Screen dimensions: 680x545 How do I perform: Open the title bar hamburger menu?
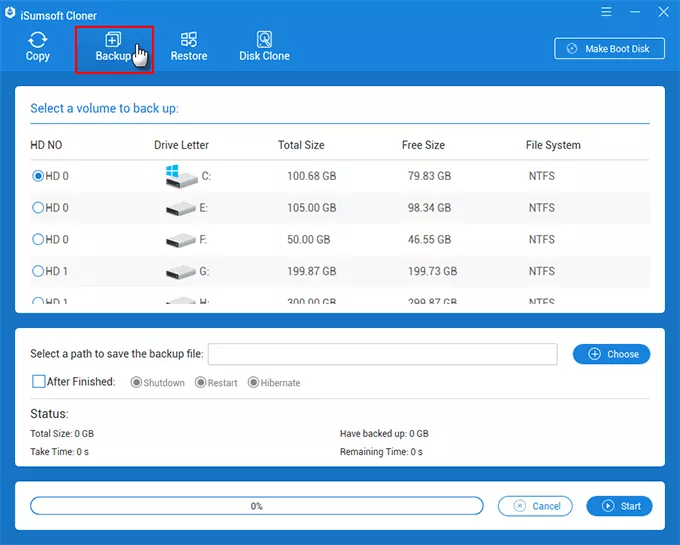[606, 11]
